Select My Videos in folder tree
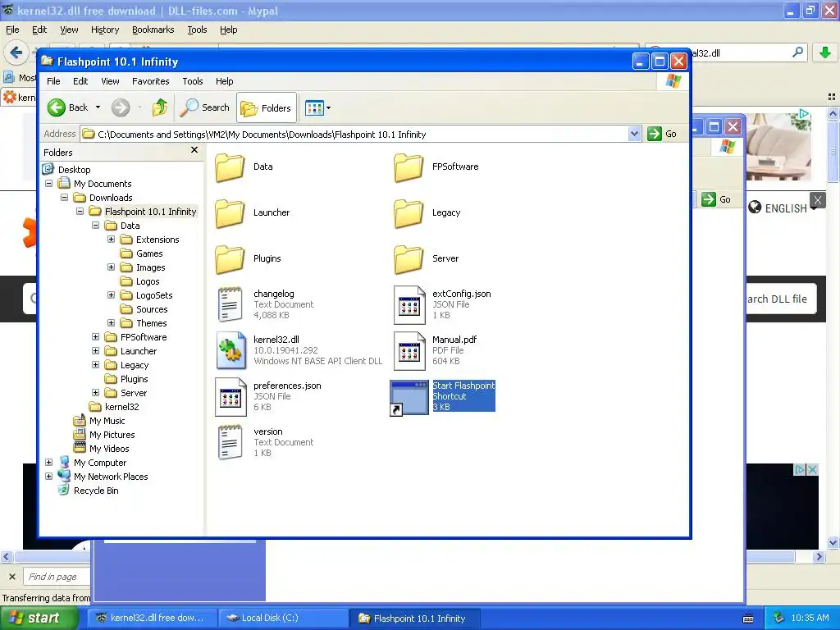Image resolution: width=840 pixels, height=630 pixels. tap(101, 449)
